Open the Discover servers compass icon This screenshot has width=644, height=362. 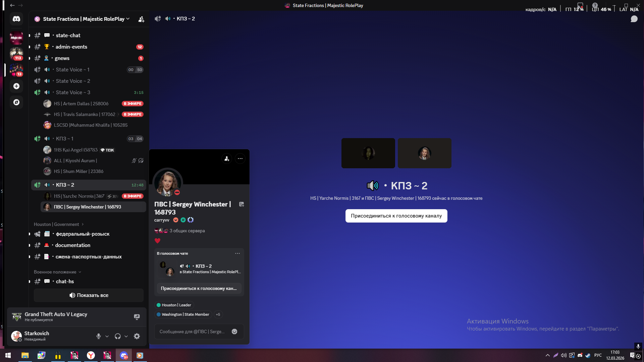(x=16, y=102)
